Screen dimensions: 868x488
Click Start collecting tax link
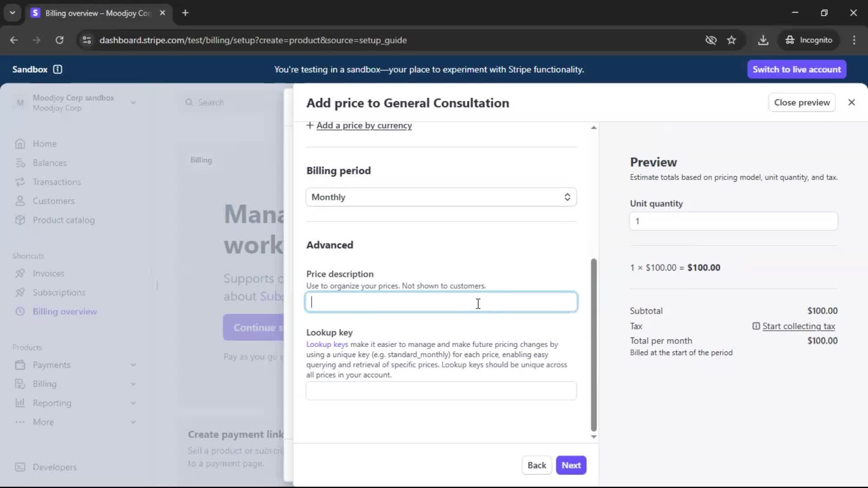pos(798,326)
